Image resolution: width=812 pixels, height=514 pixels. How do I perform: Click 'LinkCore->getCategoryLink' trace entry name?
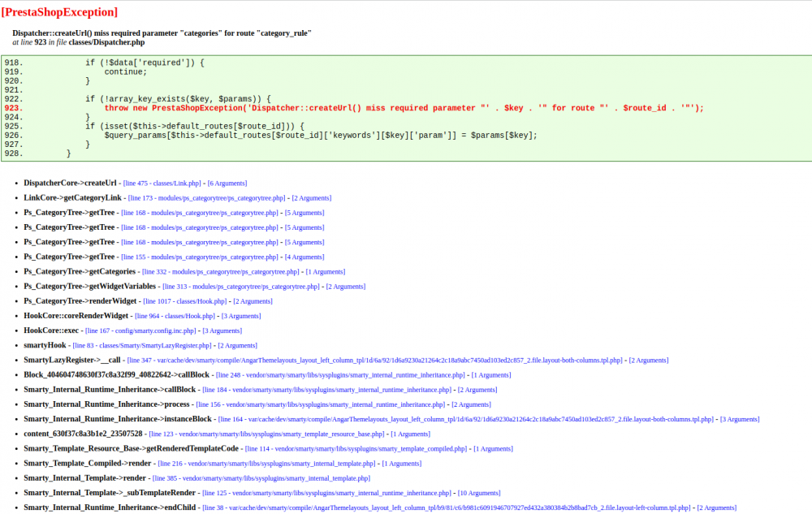pyautogui.click(x=72, y=198)
